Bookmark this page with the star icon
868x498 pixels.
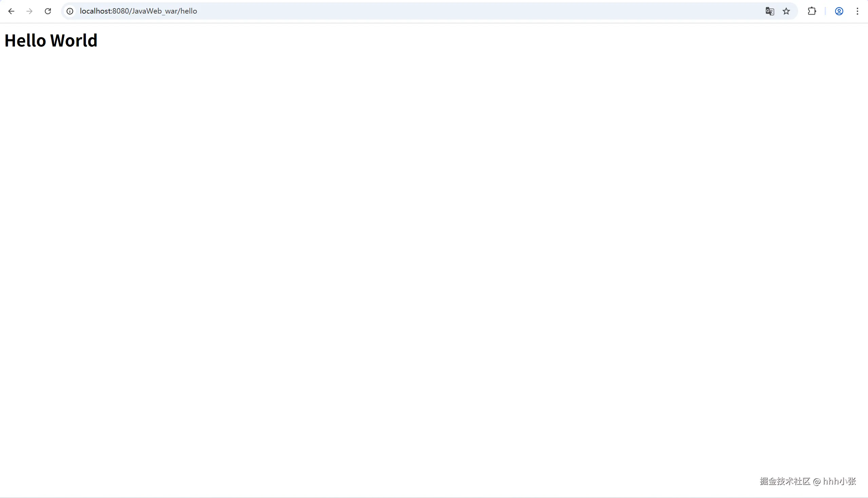786,11
